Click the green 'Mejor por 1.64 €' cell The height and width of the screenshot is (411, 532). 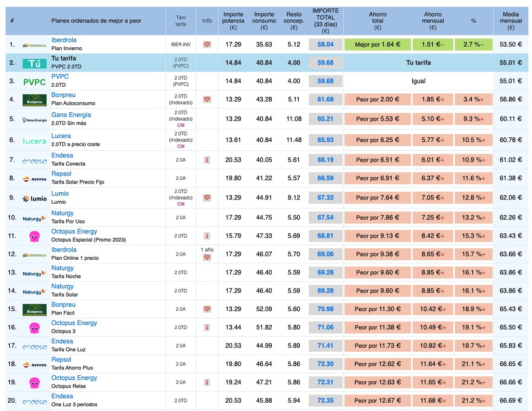378,45
